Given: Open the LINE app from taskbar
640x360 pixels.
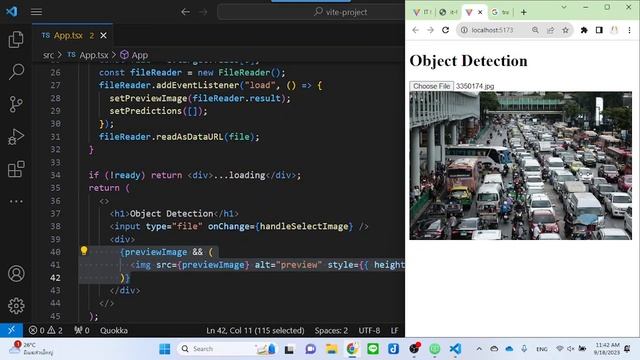Looking at the screenshot, I should [373, 349].
